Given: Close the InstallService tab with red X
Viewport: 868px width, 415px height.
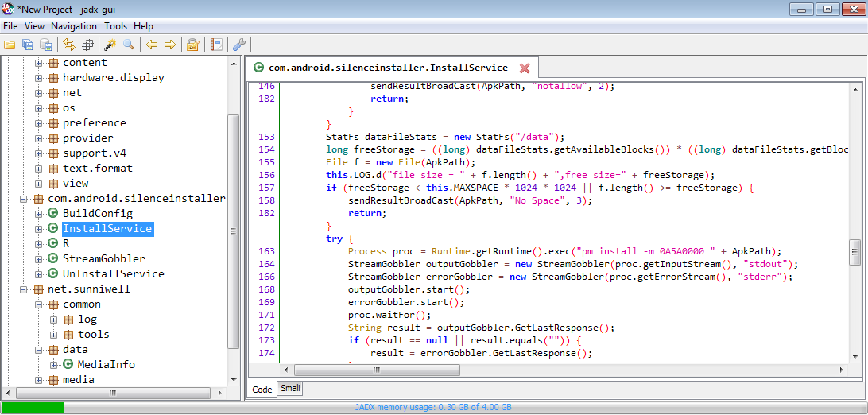Looking at the screenshot, I should (x=525, y=68).
